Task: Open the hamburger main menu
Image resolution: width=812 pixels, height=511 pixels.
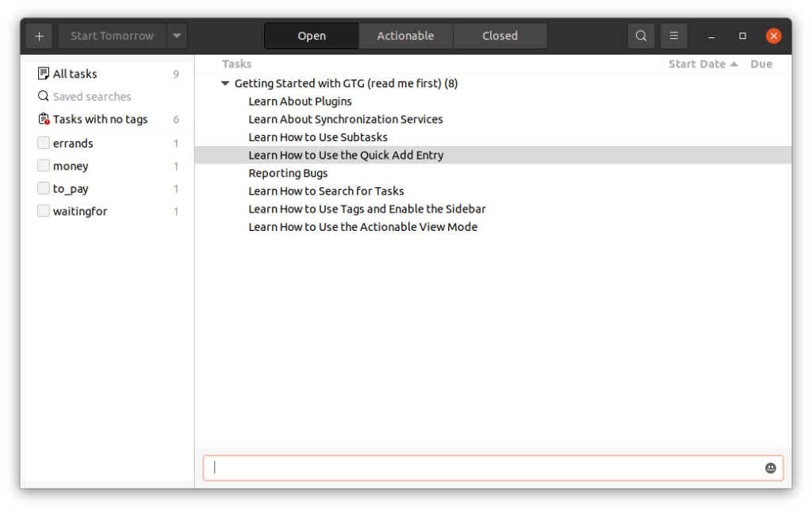Action: pos(674,36)
